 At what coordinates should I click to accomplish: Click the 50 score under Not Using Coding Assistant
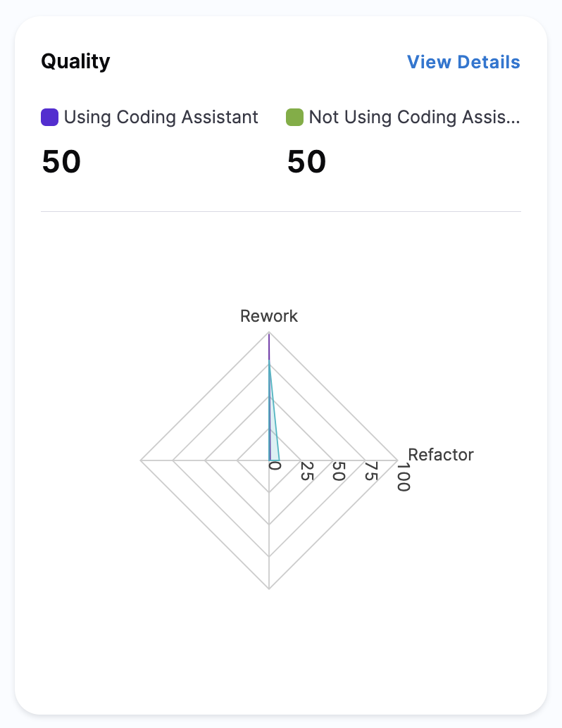306,162
